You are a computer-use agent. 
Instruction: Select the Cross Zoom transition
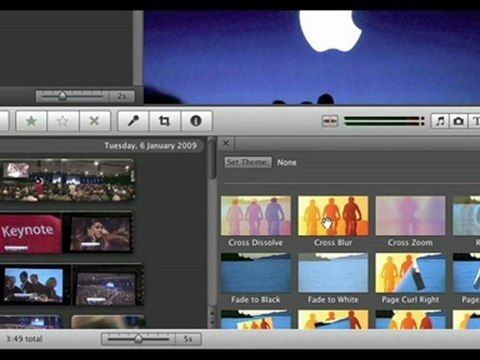pos(410,216)
